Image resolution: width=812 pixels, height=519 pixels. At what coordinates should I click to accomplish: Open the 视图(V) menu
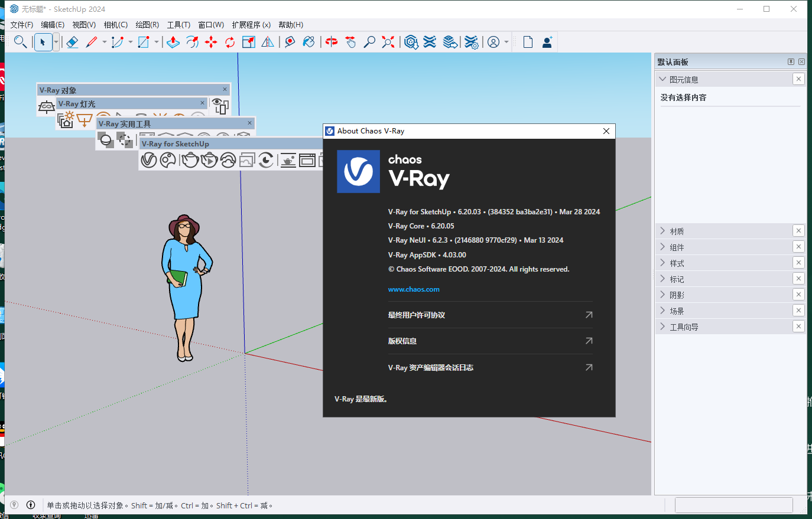click(84, 25)
